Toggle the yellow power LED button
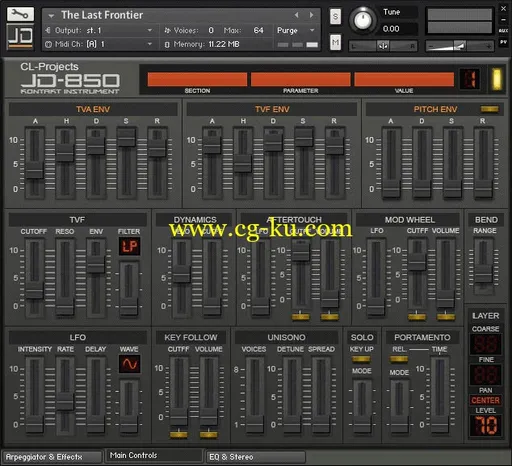This screenshot has width=512, height=466. point(497,79)
